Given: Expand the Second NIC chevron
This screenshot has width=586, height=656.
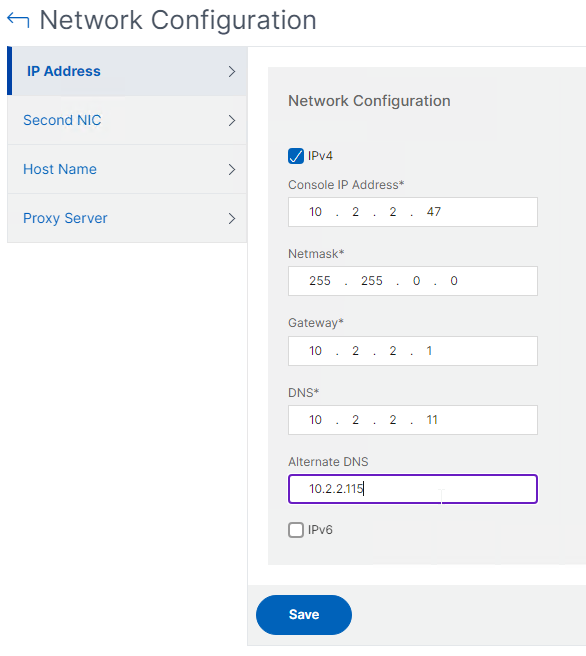Looking at the screenshot, I should point(232,120).
